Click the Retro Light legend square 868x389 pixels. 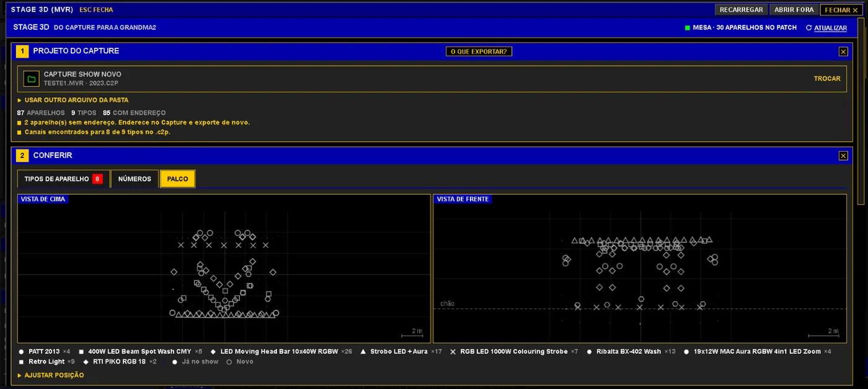point(22,362)
